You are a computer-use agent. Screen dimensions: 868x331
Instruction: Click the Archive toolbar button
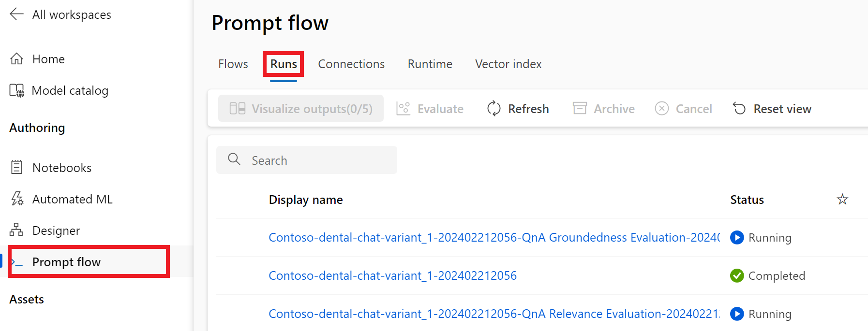(603, 109)
